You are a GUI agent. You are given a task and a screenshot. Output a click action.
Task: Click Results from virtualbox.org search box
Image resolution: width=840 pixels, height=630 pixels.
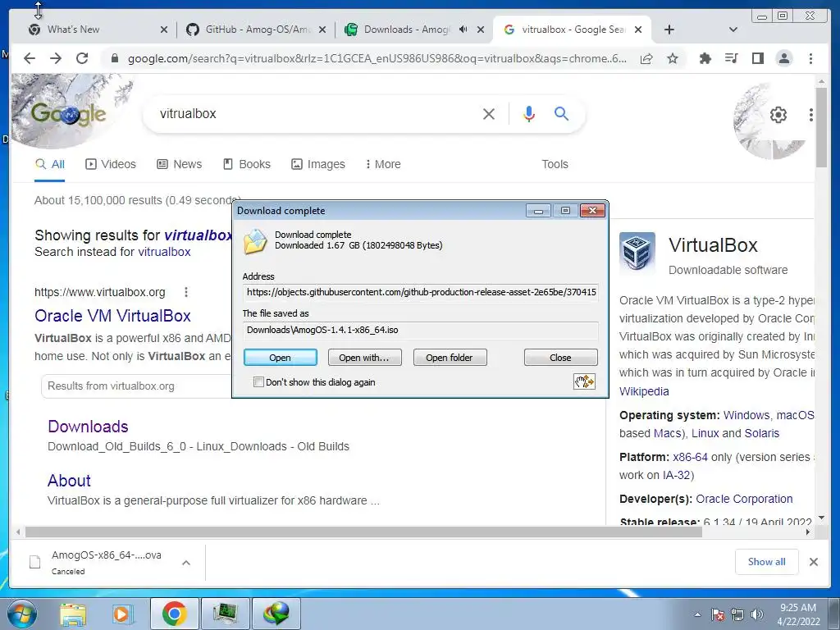[137, 386]
